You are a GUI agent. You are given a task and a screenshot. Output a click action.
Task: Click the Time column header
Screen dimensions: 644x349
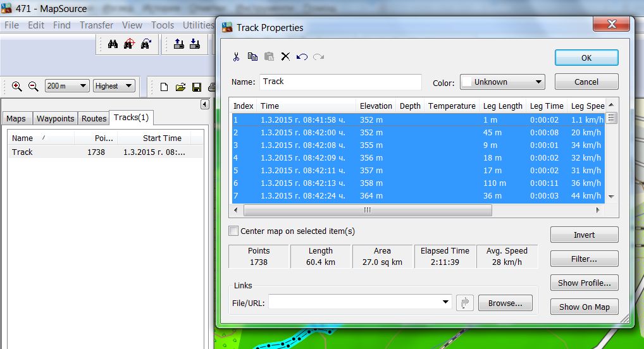click(306, 106)
